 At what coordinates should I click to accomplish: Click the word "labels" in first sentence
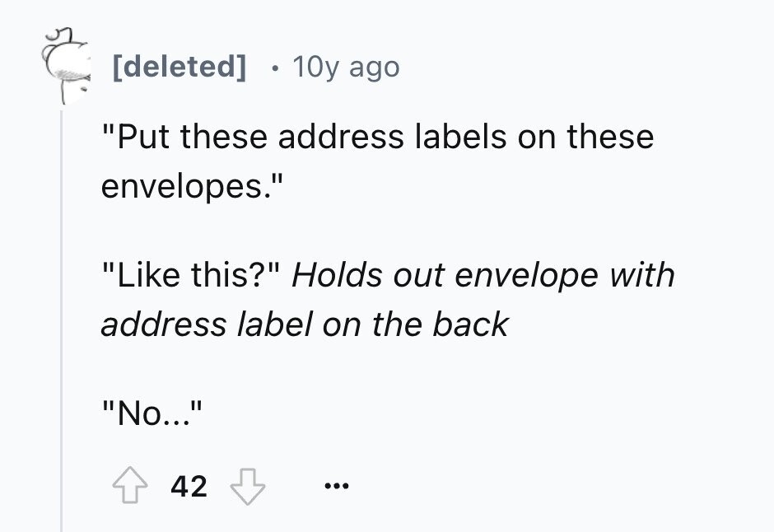tap(460, 136)
